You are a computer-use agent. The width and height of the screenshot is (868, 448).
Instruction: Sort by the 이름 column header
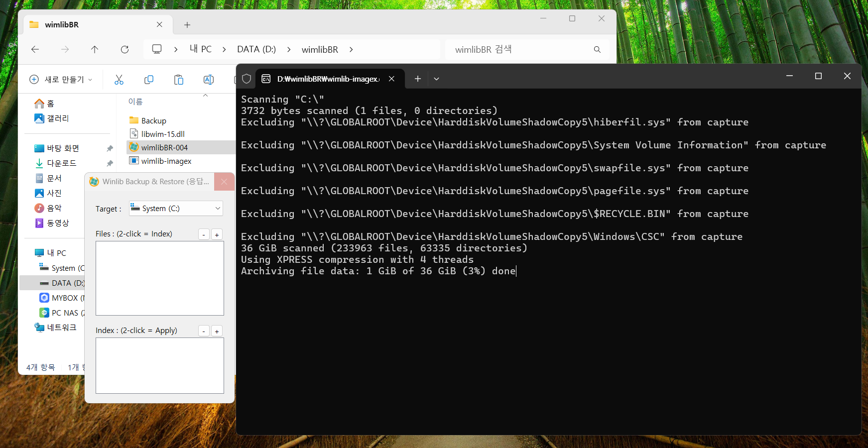135,102
